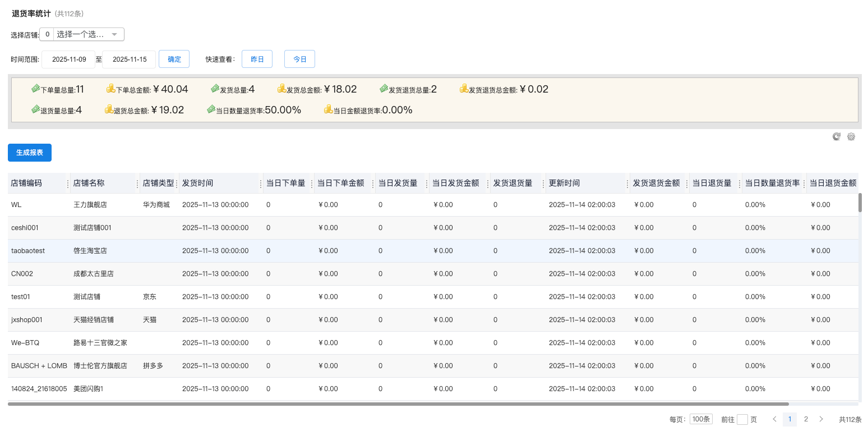Open the 选择店铺 store dropdown

pyautogui.click(x=82, y=34)
